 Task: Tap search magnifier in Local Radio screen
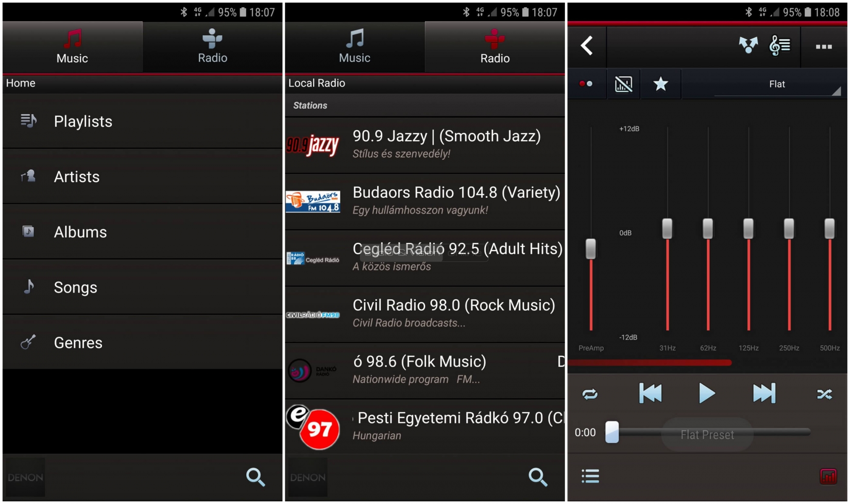tap(538, 477)
